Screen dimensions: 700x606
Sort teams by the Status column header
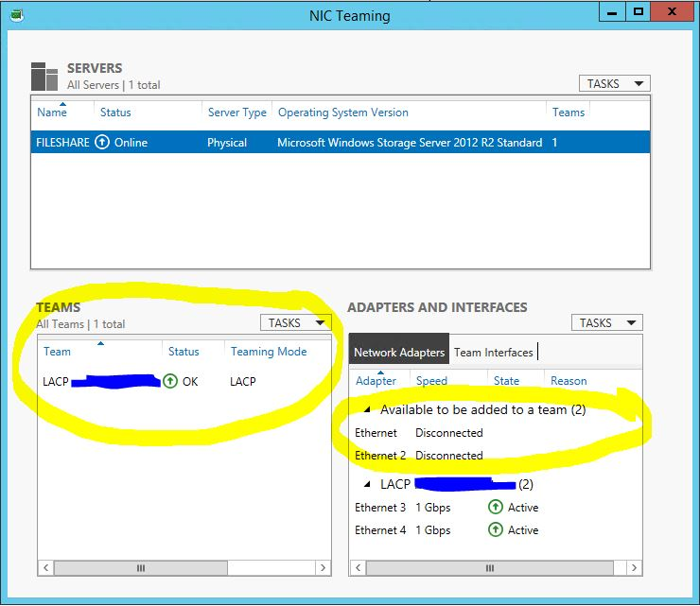click(184, 351)
